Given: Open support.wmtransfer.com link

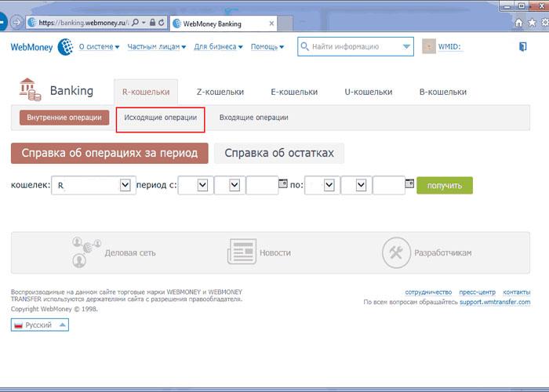Looking at the screenshot, I should [495, 302].
